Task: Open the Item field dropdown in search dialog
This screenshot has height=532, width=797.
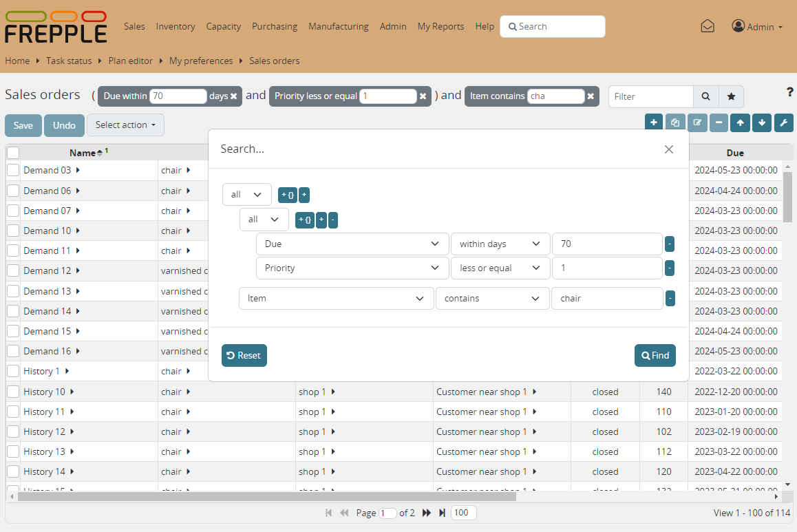Action: click(x=336, y=298)
